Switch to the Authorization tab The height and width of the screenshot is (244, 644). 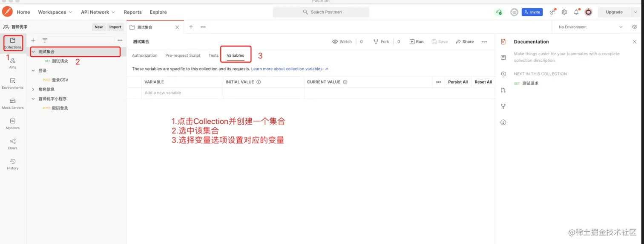(x=144, y=55)
